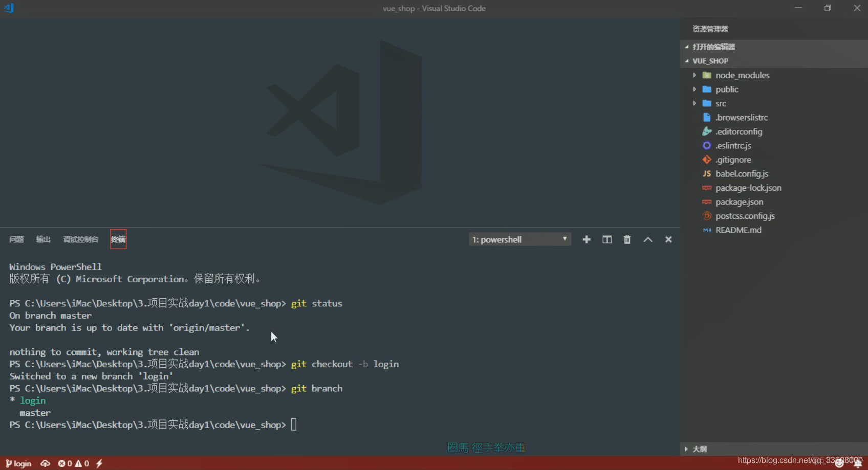Click the public folder icon

[x=707, y=89]
